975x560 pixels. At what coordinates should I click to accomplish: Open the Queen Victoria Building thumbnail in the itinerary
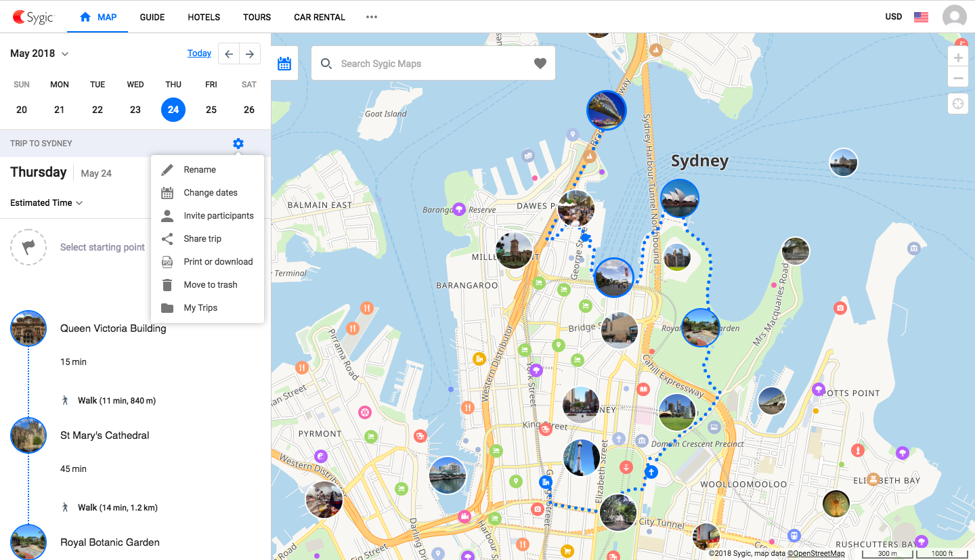coord(28,328)
